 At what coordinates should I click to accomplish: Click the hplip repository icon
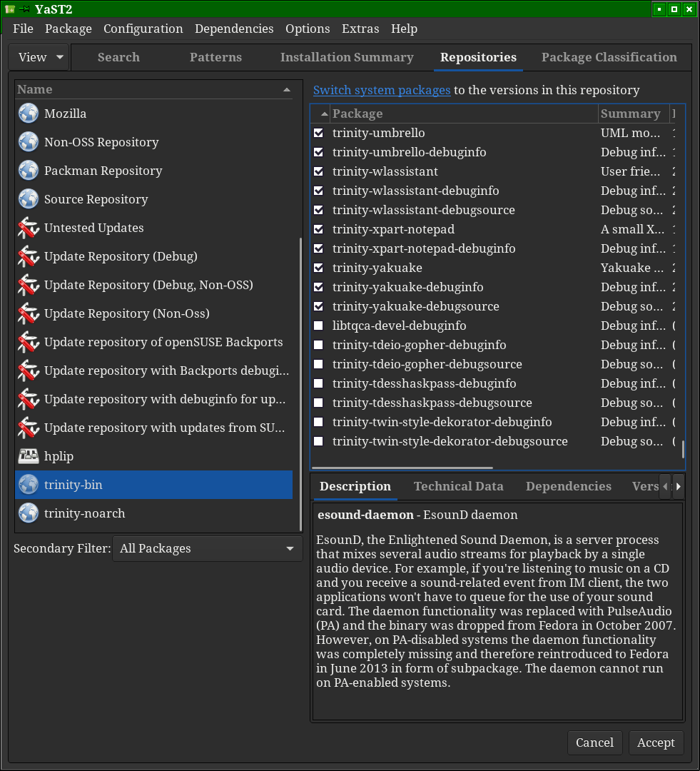(29, 455)
